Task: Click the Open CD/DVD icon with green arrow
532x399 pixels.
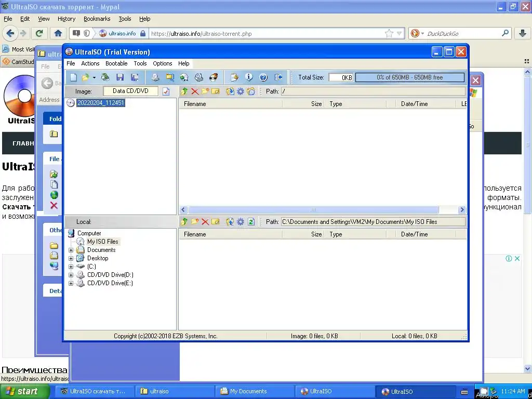Action: tap(105, 77)
